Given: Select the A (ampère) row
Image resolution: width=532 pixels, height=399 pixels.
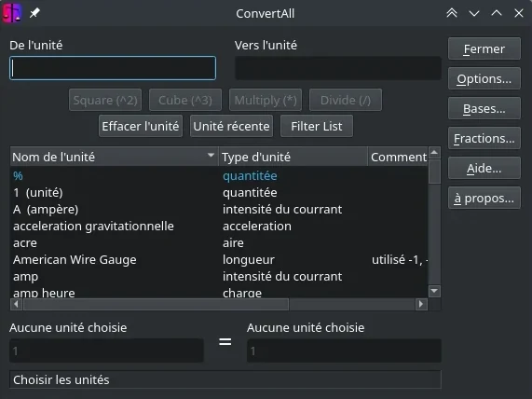Looking at the screenshot, I should tap(219, 209).
